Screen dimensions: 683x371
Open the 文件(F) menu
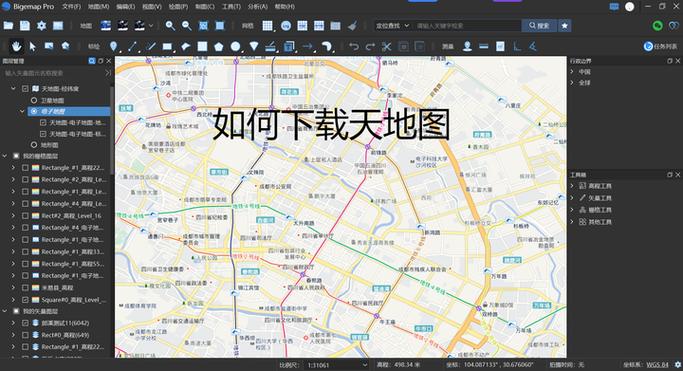pos(71,7)
